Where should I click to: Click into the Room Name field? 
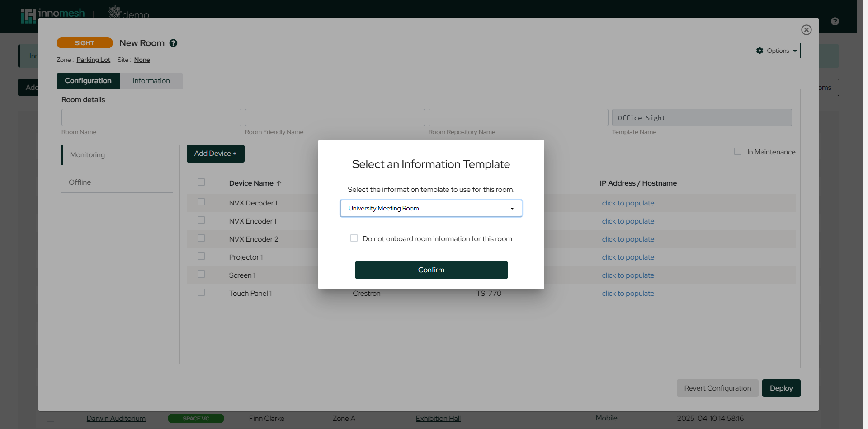151,117
